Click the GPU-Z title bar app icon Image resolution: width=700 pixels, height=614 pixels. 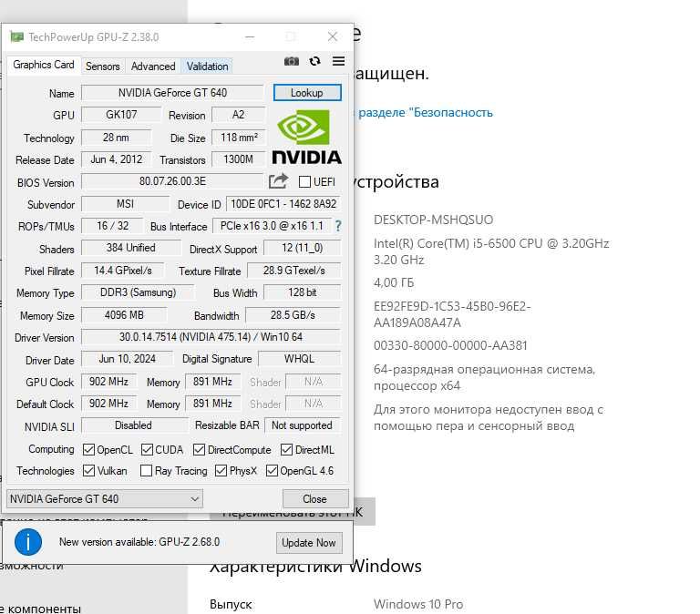(17, 37)
